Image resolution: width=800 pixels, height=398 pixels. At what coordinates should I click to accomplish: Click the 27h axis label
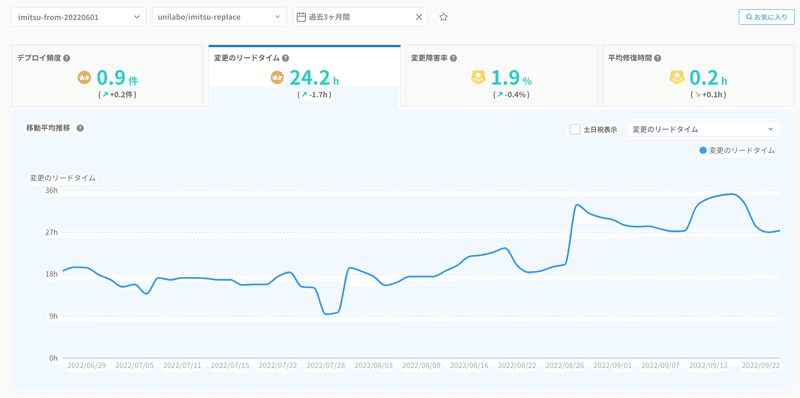53,232
